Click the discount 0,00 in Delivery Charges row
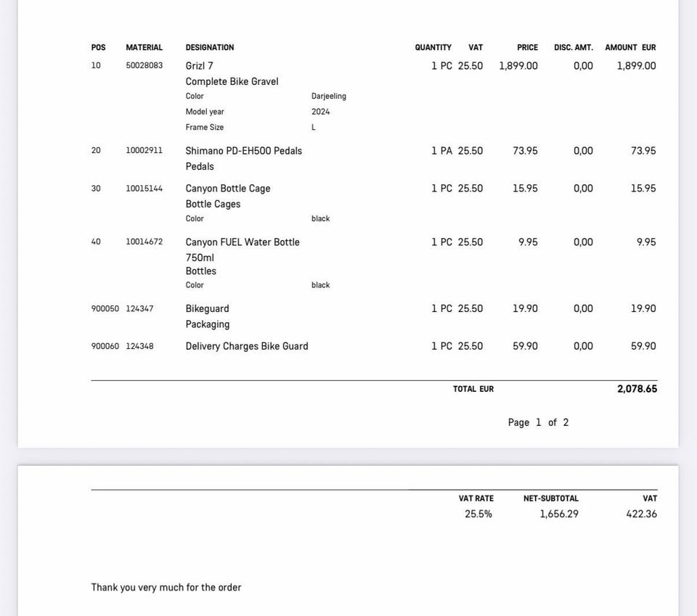697x616 pixels. coord(583,346)
